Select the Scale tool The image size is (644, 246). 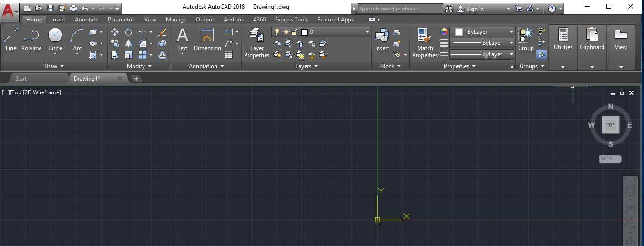point(128,55)
